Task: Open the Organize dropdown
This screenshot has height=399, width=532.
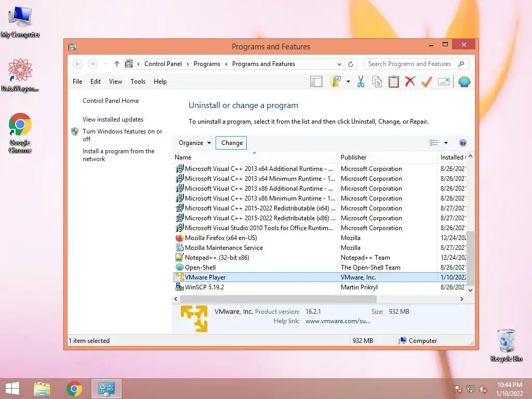Action: click(195, 143)
